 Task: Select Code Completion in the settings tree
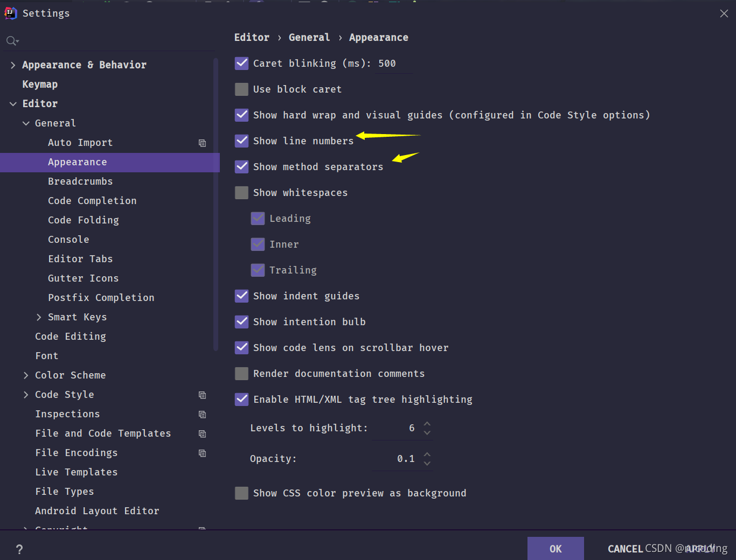(x=92, y=201)
